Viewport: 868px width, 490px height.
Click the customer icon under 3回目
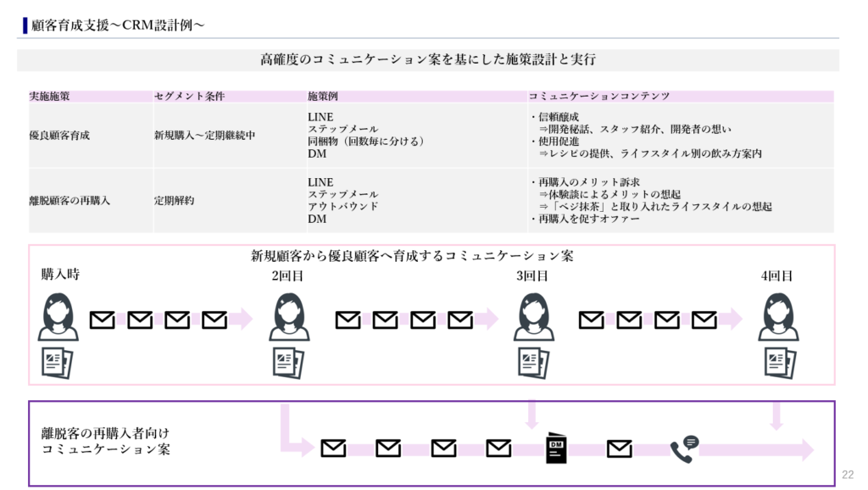(533, 317)
